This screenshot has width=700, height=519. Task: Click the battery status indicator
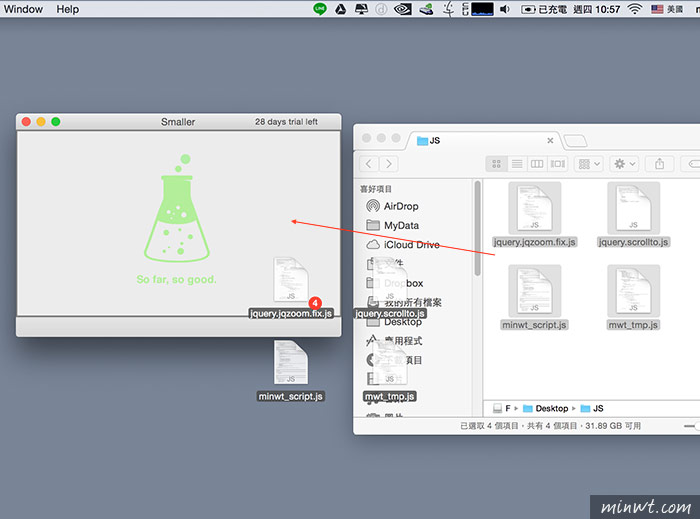tap(544, 9)
